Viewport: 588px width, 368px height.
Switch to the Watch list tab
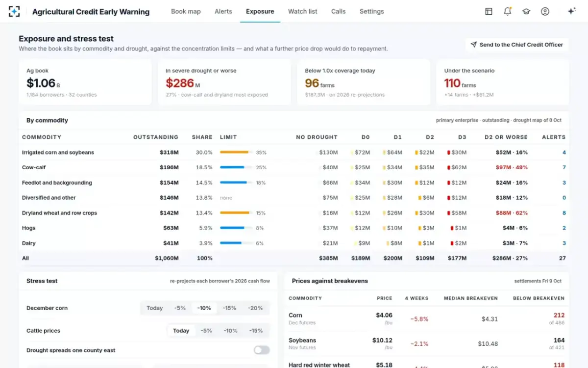click(x=302, y=11)
